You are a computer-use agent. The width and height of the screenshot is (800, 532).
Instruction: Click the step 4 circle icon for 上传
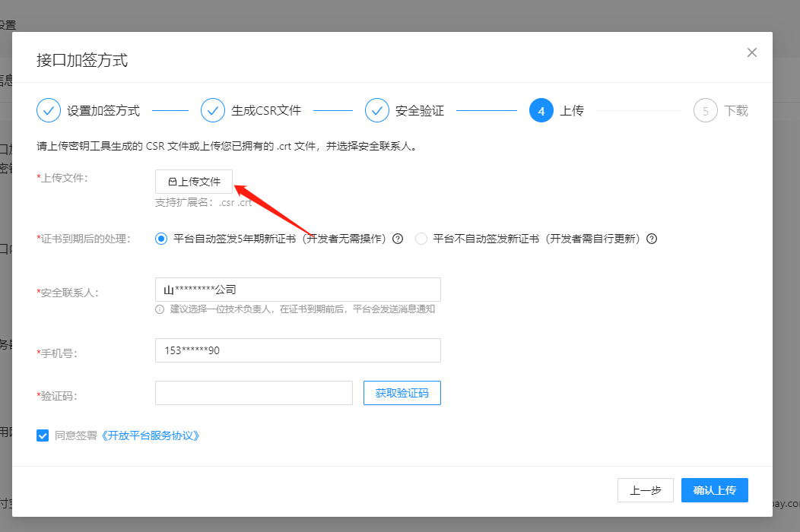541,110
